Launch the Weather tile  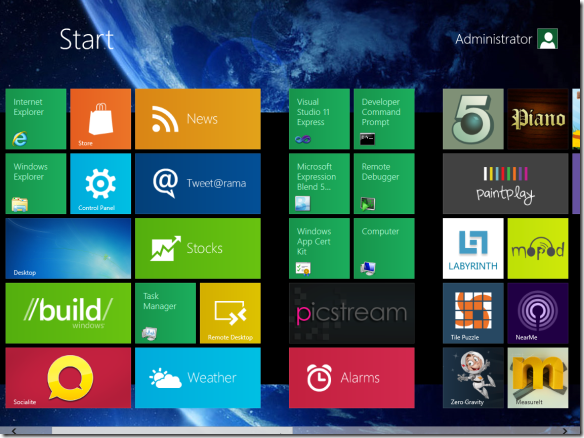pos(198,378)
